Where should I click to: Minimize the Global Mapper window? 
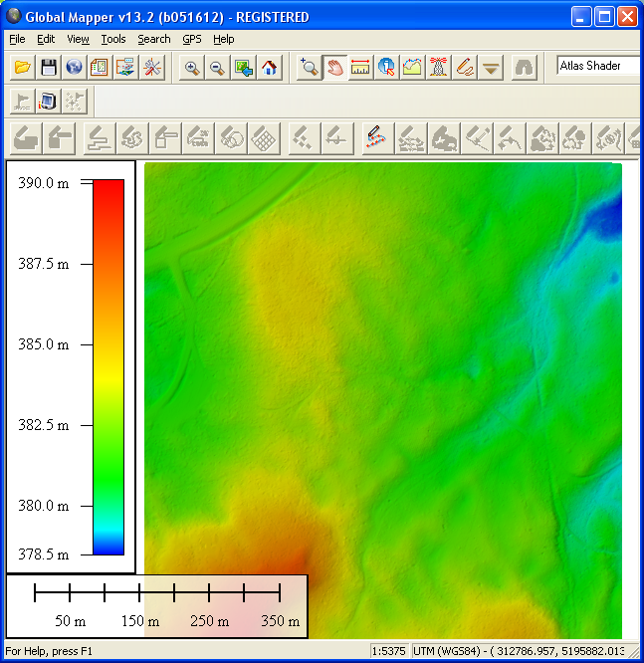581,17
